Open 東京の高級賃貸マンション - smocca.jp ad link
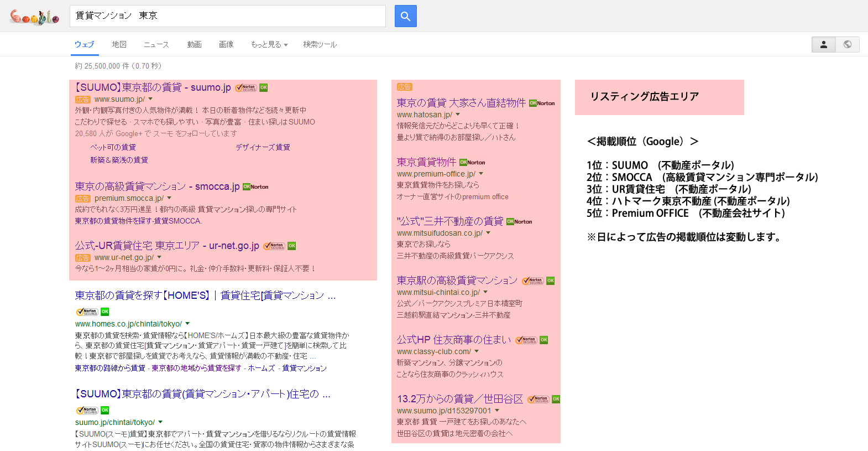868x451 pixels. [158, 186]
